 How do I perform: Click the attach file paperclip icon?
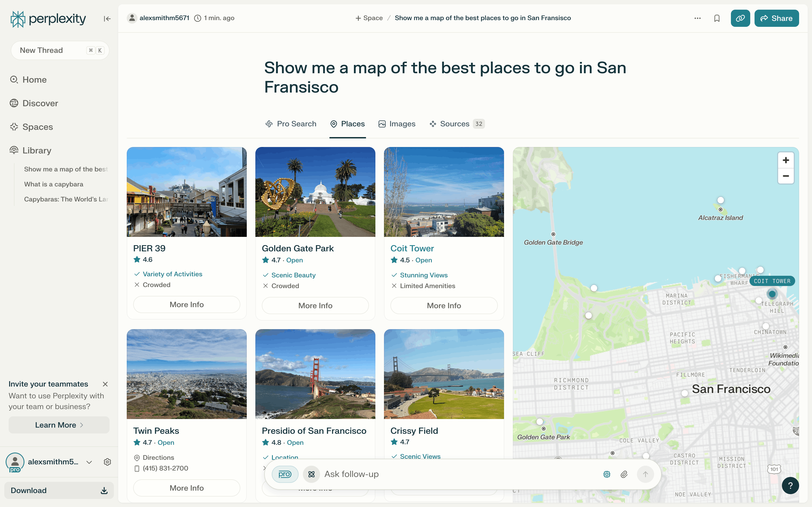click(x=624, y=474)
